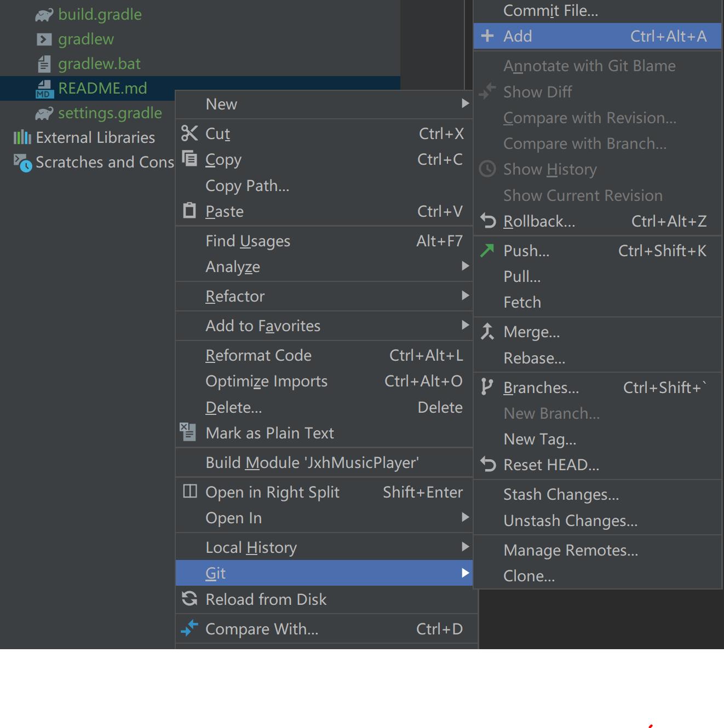Choose Compare with Revision... entry
The width and height of the screenshot is (724, 728).
tap(597, 118)
